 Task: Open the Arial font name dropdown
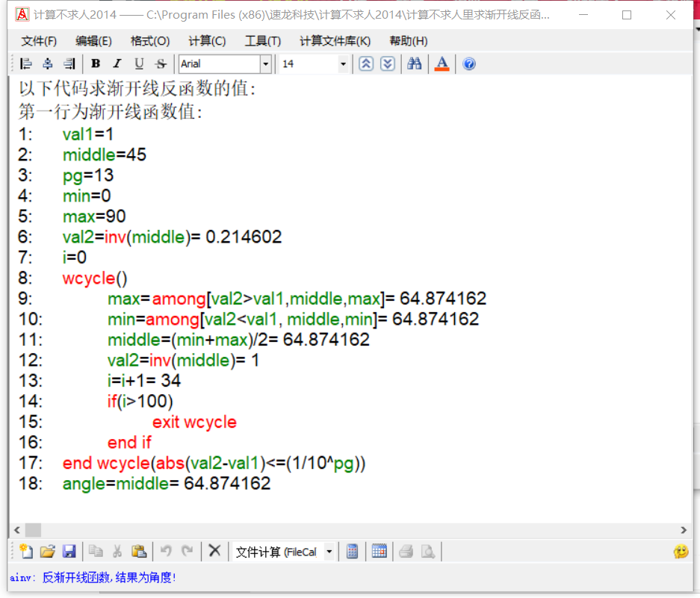pyautogui.click(x=266, y=63)
